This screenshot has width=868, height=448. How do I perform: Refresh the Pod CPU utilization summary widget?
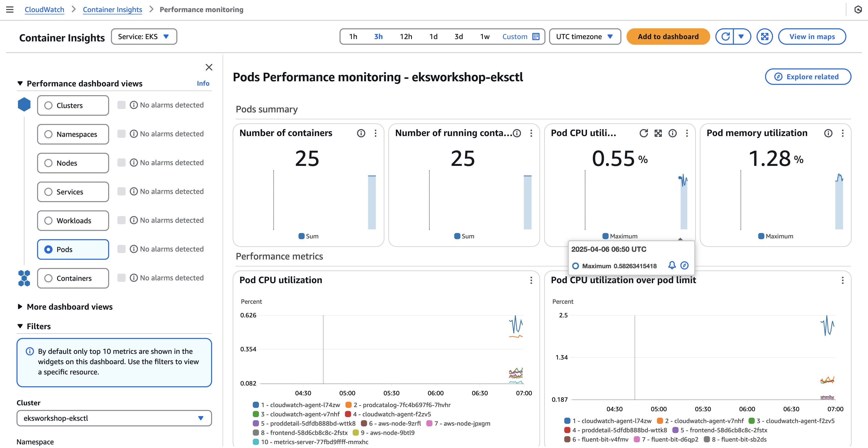click(x=644, y=133)
